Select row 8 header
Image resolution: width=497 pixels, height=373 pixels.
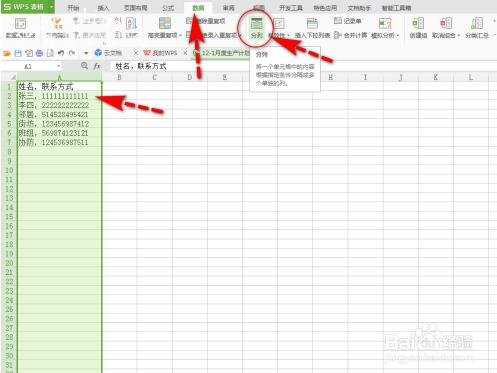[x=9, y=152]
